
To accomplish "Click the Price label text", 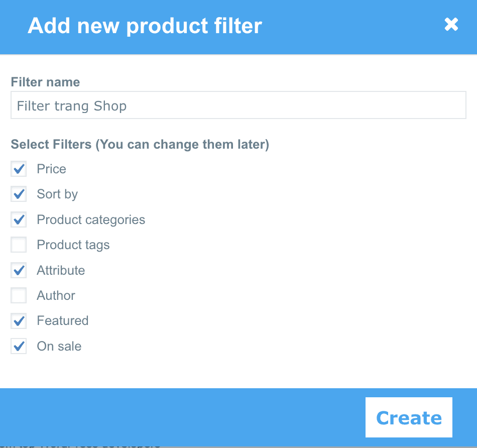I will pyautogui.click(x=51, y=169).
